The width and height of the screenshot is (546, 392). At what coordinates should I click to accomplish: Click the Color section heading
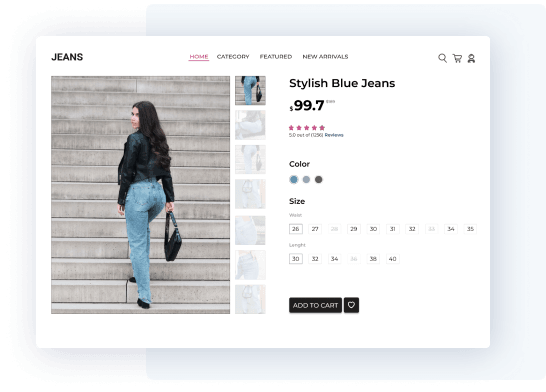click(299, 164)
